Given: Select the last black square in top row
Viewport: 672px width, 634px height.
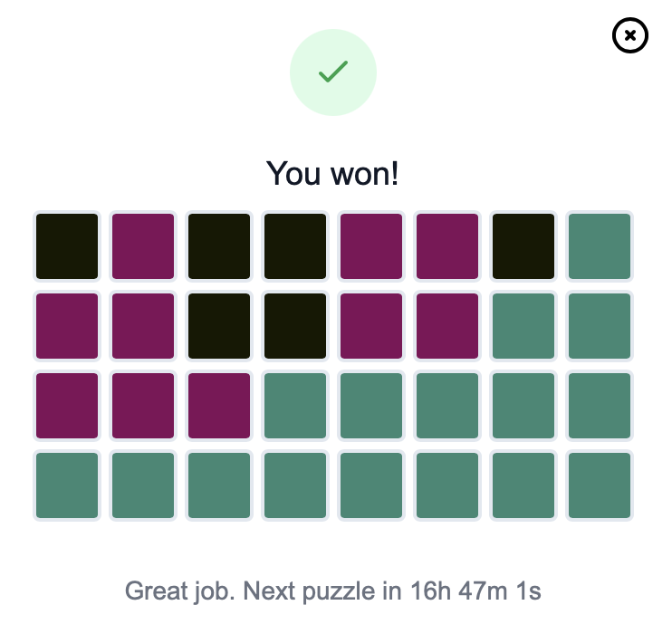Looking at the screenshot, I should pyautogui.click(x=523, y=246).
